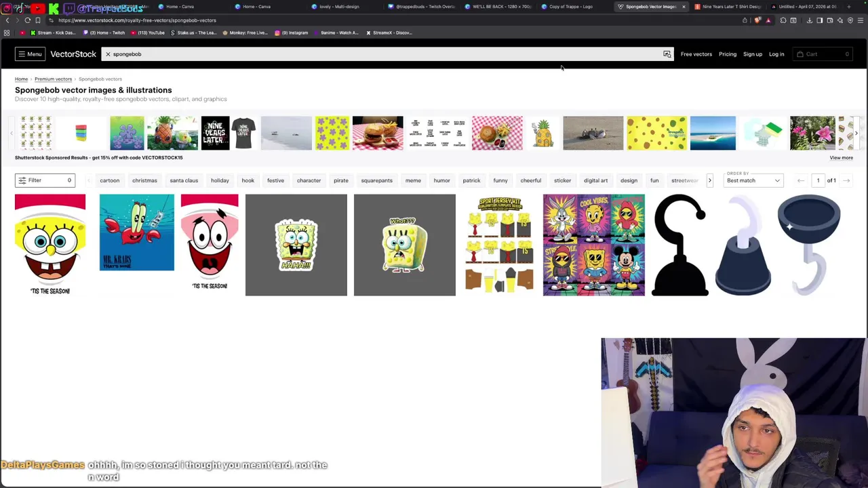Select the patrick tag chip
This screenshot has height=488, width=868.
tap(471, 181)
